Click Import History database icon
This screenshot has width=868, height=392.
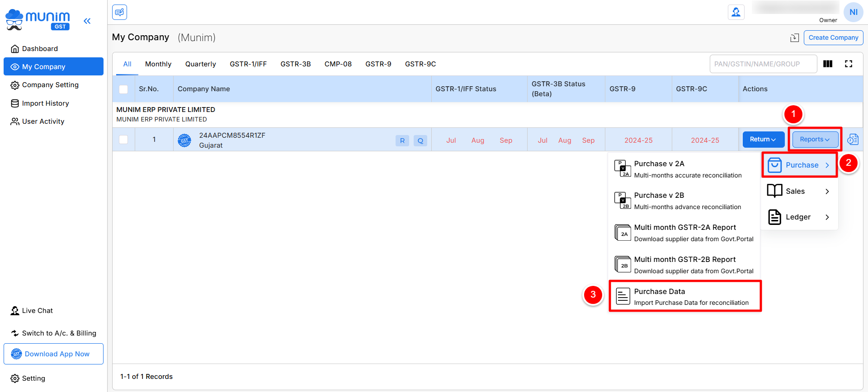pyautogui.click(x=15, y=103)
